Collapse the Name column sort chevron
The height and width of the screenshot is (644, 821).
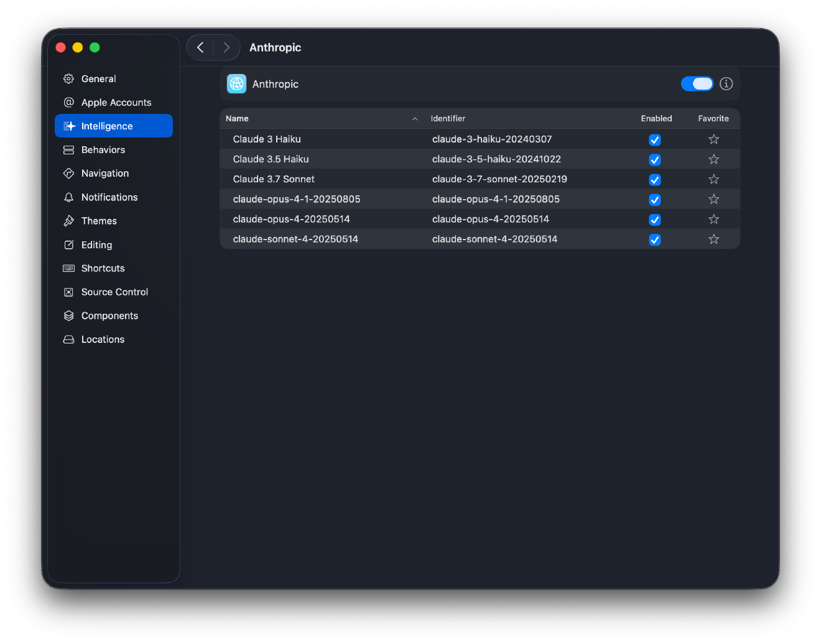[414, 118]
